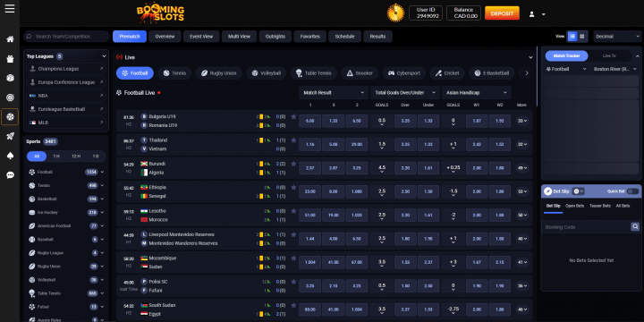Open the rocket sidebar icon

coord(10,136)
